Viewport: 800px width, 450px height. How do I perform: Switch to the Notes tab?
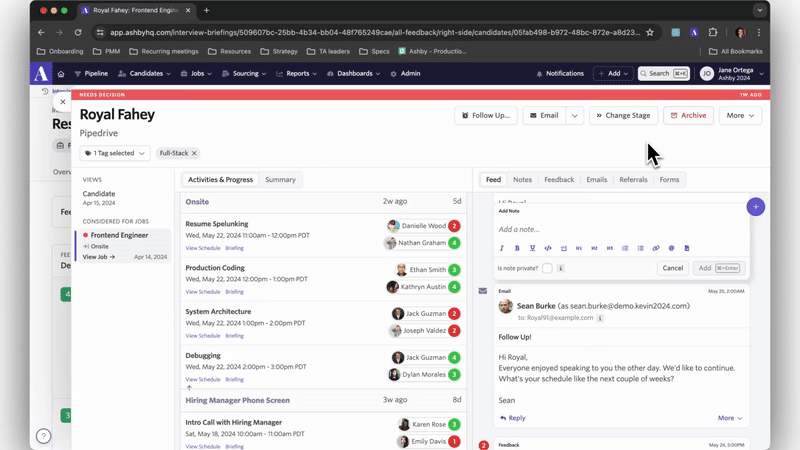(x=522, y=180)
